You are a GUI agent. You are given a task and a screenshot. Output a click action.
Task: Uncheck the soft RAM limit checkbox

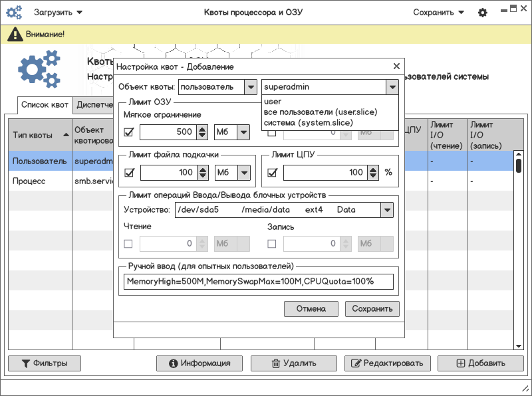129,132
